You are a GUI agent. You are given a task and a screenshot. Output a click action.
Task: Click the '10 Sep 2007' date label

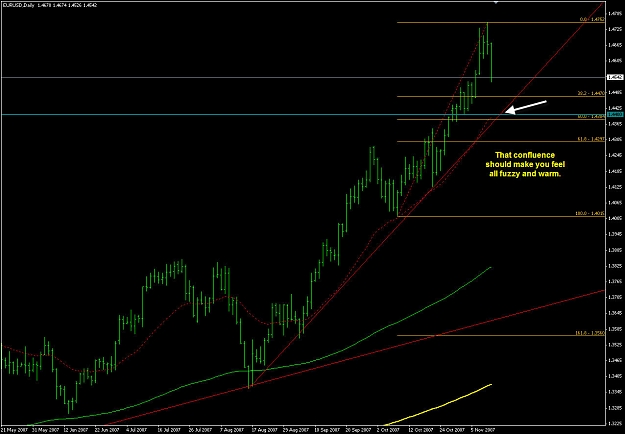click(x=326, y=430)
